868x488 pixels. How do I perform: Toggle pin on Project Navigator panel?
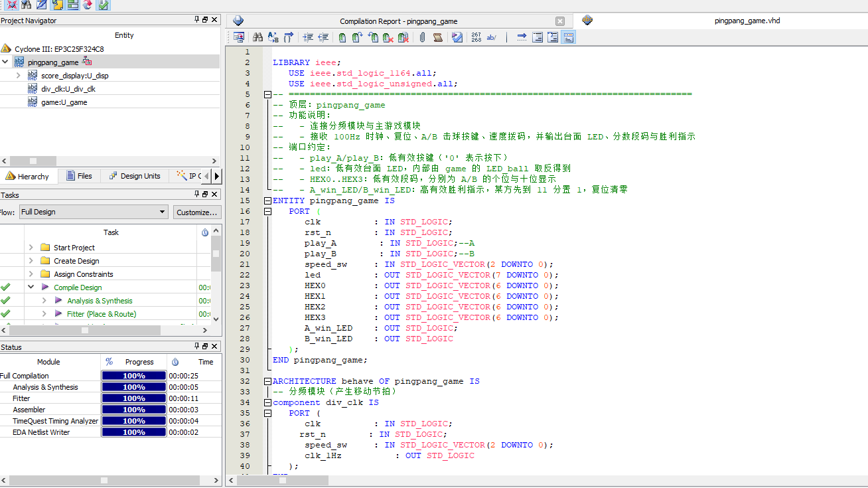tap(196, 20)
